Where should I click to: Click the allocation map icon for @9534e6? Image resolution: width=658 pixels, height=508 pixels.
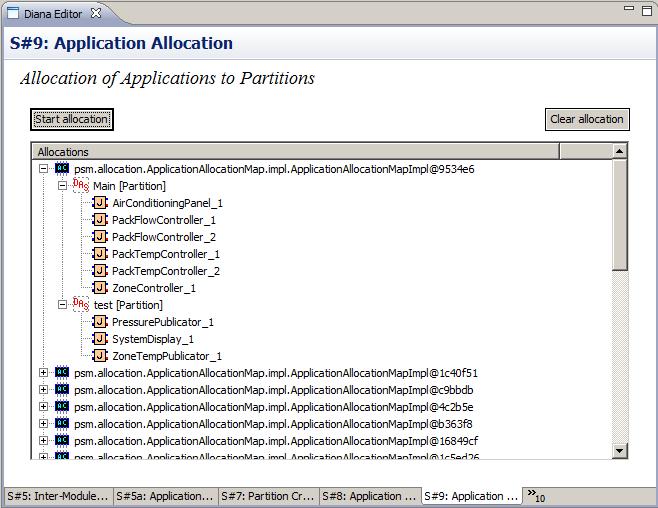pyautogui.click(x=62, y=168)
